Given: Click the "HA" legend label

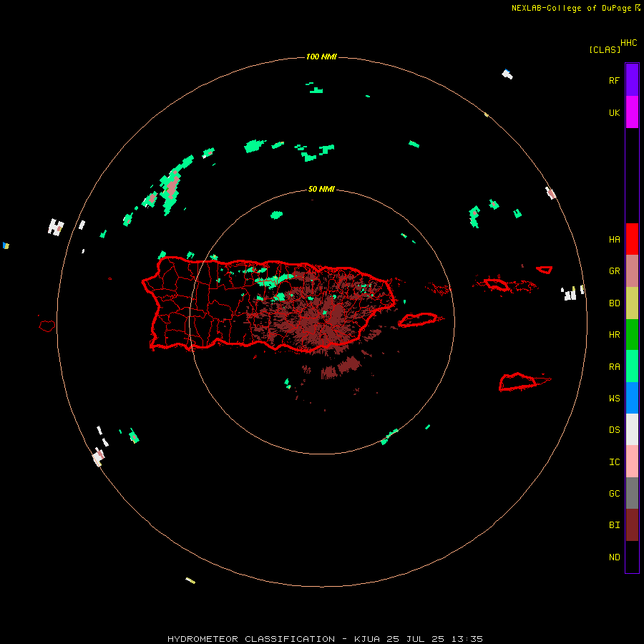Looking at the screenshot, I should coord(614,239).
